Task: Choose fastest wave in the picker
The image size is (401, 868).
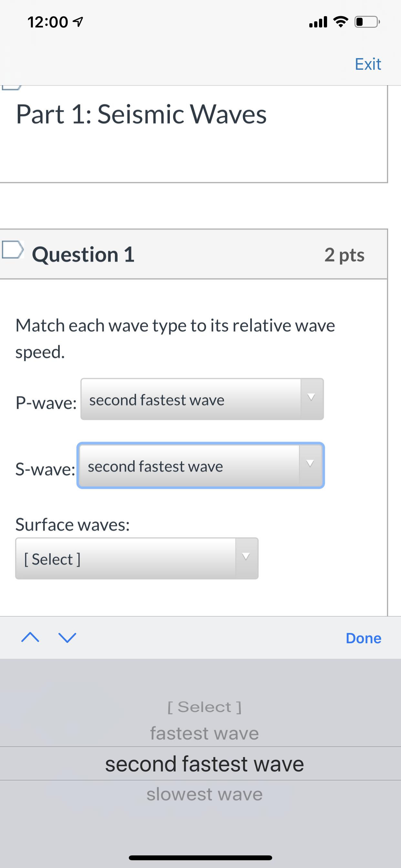Action: click(x=205, y=733)
